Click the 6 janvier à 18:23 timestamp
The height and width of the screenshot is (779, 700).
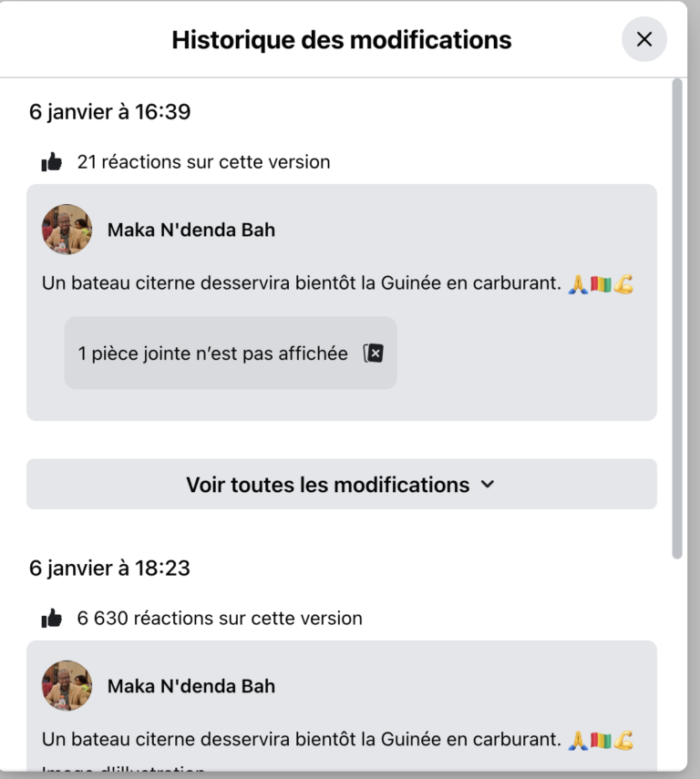(x=110, y=568)
